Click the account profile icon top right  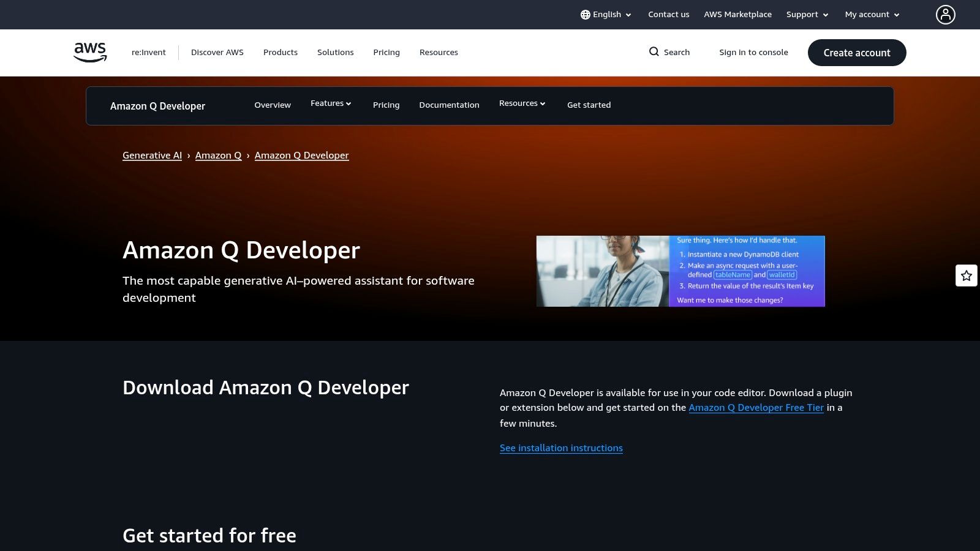(945, 14)
